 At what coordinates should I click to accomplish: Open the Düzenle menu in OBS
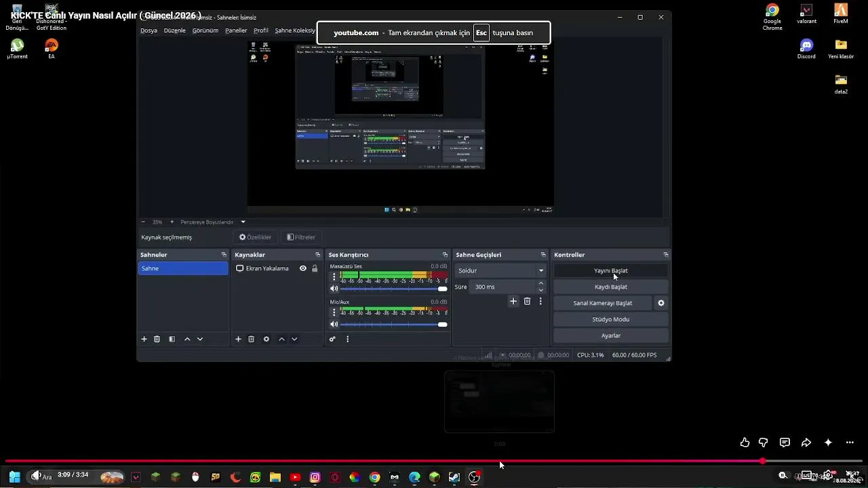(174, 30)
